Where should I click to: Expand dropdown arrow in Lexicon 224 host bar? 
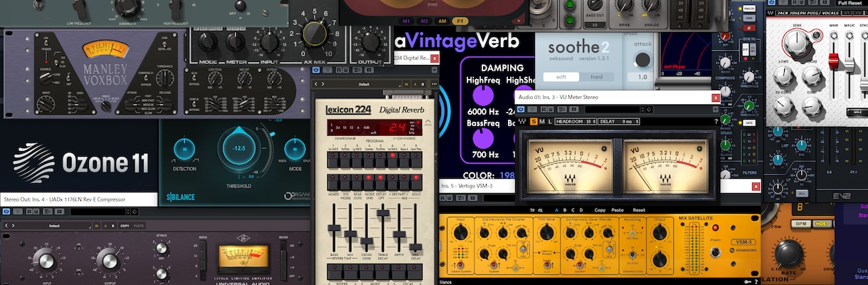[x=435, y=70]
